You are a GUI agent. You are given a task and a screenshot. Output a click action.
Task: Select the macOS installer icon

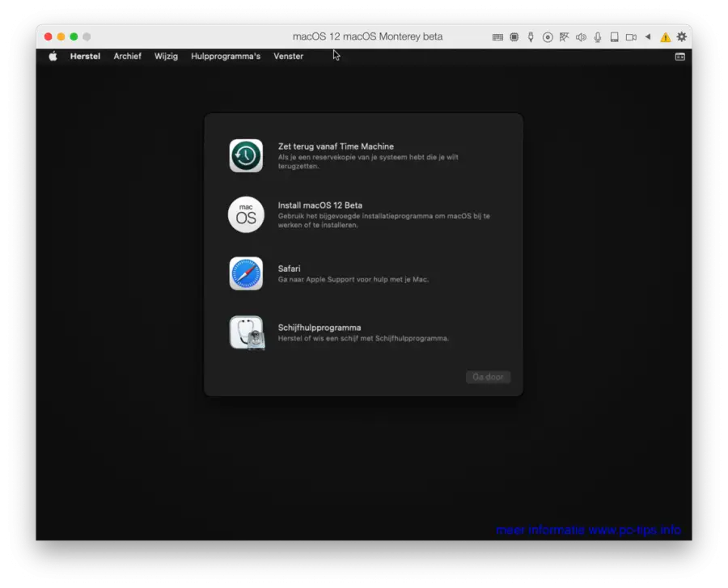246,214
